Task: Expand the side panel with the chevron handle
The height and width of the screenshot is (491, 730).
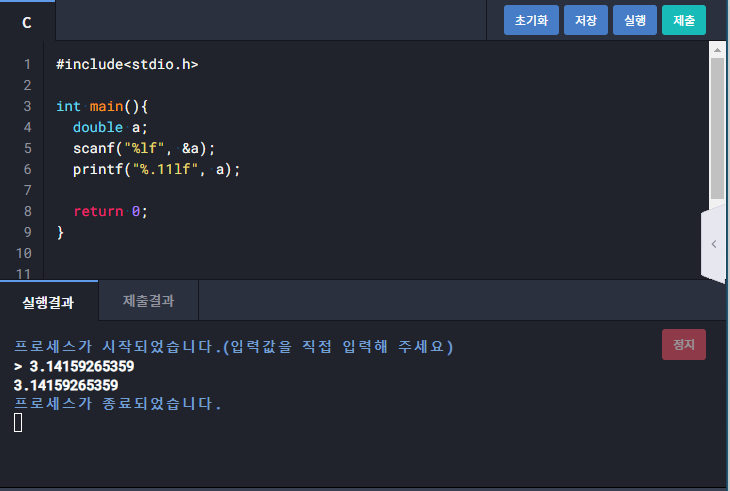Action: (x=713, y=244)
